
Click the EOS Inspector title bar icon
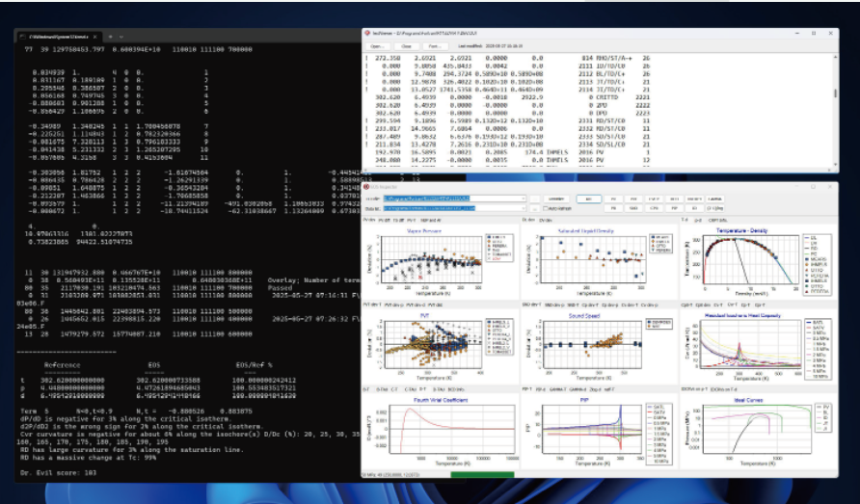366,187
